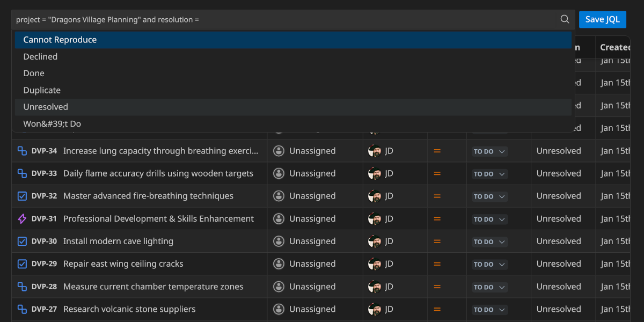Click the Save JQL button
The width and height of the screenshot is (644, 322).
(602, 19)
